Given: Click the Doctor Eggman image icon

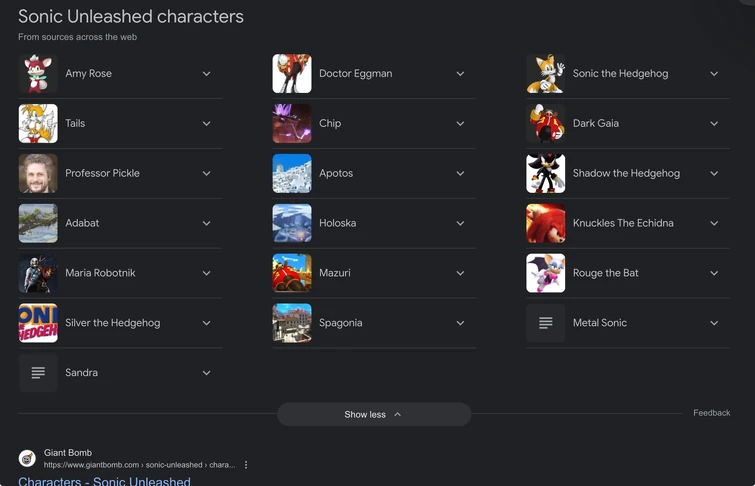Looking at the screenshot, I should pyautogui.click(x=292, y=74).
